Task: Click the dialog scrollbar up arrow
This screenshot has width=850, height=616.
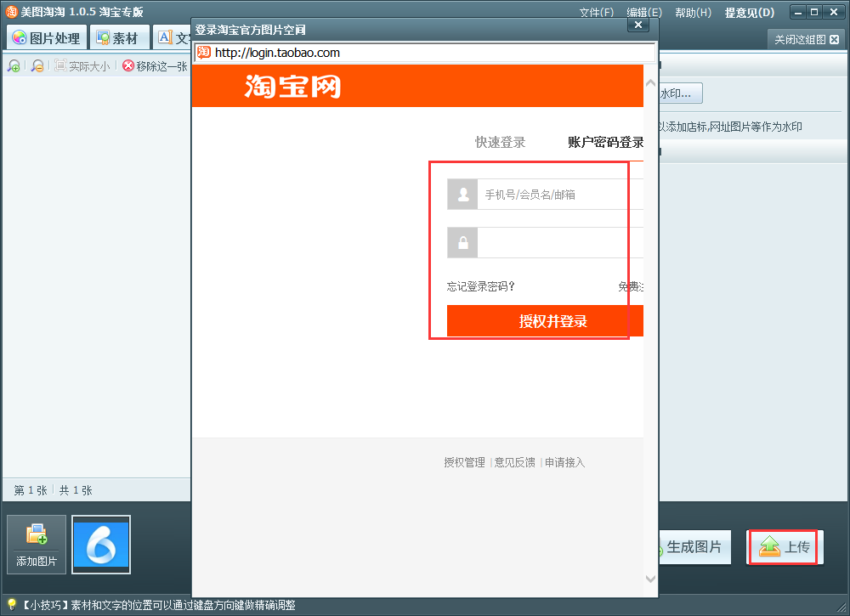Action: click(x=650, y=83)
